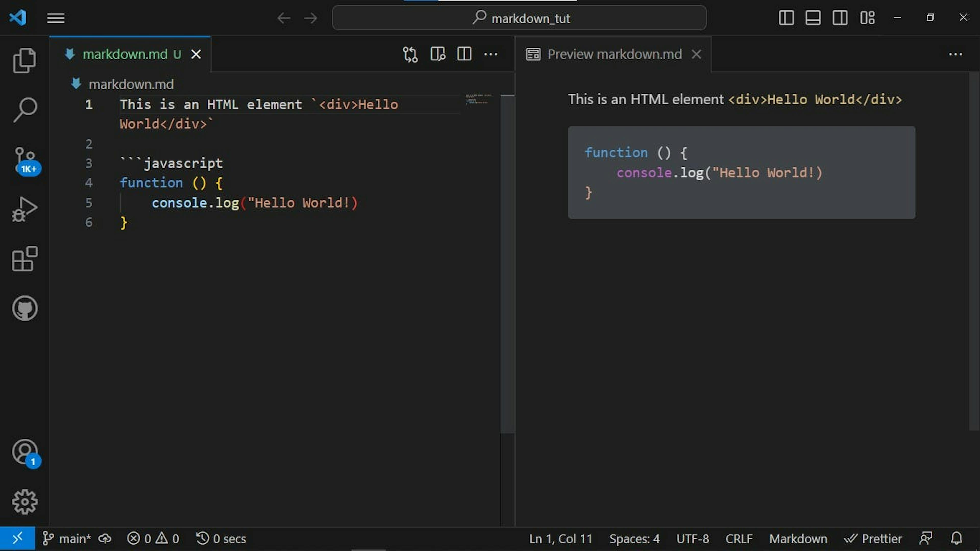This screenshot has height=551, width=980.
Task: Select the Preview markdown.md tab
Action: click(613, 54)
